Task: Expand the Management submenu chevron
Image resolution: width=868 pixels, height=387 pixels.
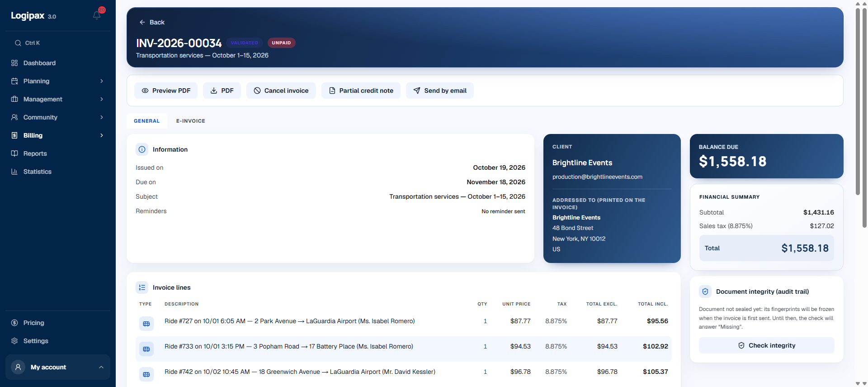Action: tap(102, 99)
